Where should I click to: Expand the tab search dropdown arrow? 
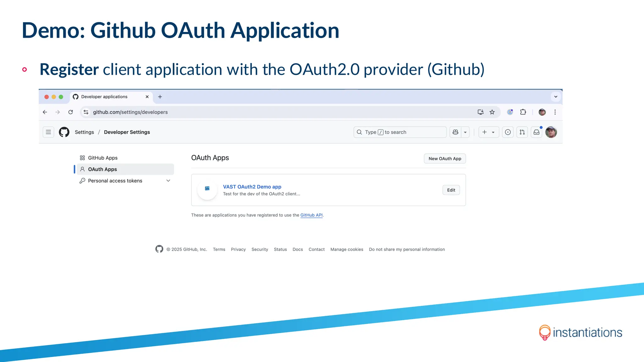point(556,97)
